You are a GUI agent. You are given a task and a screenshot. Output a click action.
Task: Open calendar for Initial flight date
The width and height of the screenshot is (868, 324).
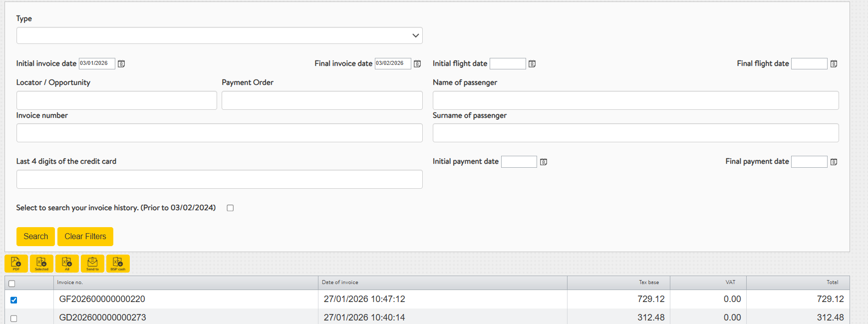532,64
